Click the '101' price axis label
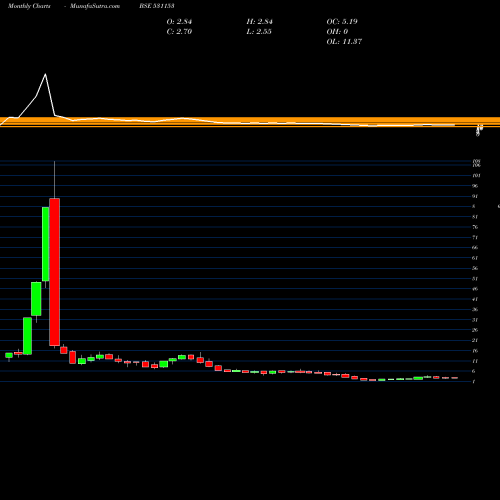 [477, 176]
